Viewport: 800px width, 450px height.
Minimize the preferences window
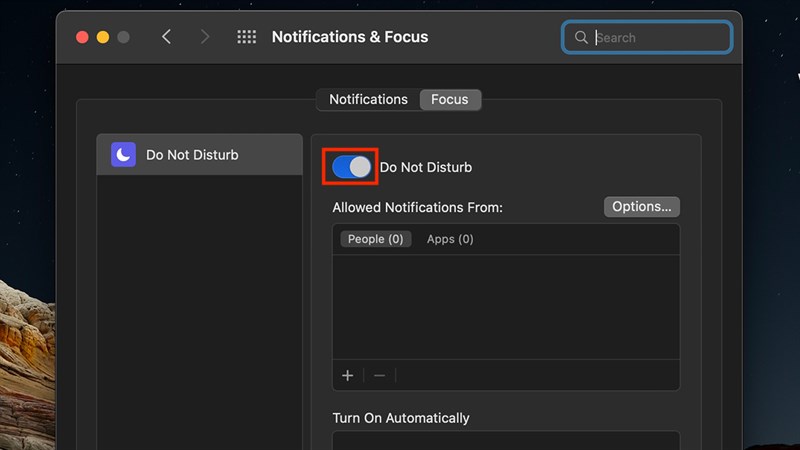tap(103, 37)
